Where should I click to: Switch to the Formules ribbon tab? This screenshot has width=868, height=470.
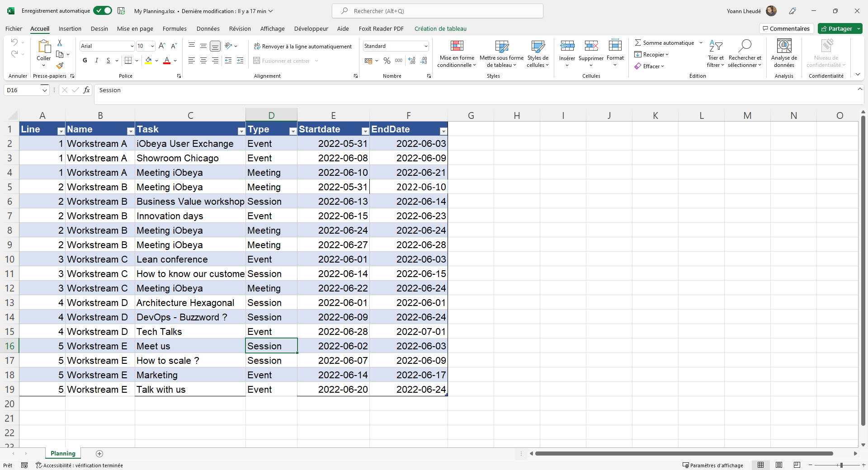pos(175,28)
